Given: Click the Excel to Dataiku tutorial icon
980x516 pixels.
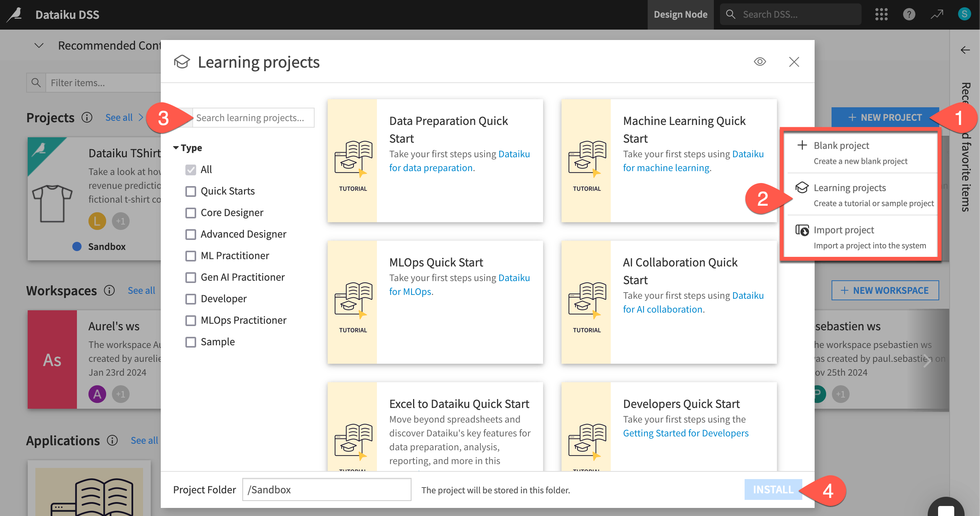Looking at the screenshot, I should [x=353, y=442].
